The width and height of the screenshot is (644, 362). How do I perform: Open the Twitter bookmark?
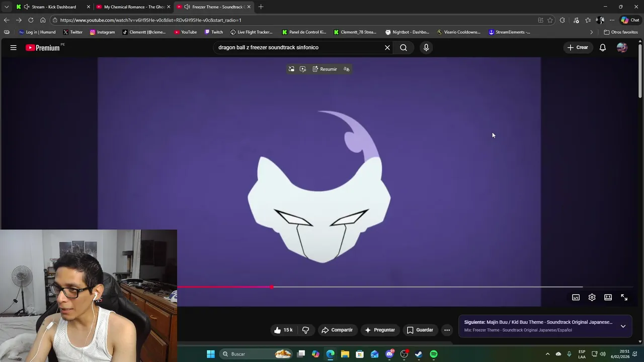pos(73,32)
